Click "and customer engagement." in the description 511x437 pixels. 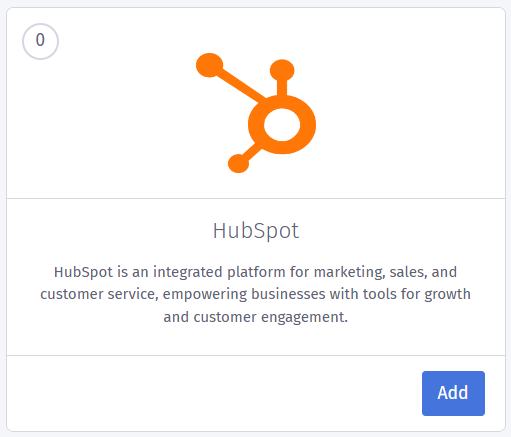pos(256,317)
